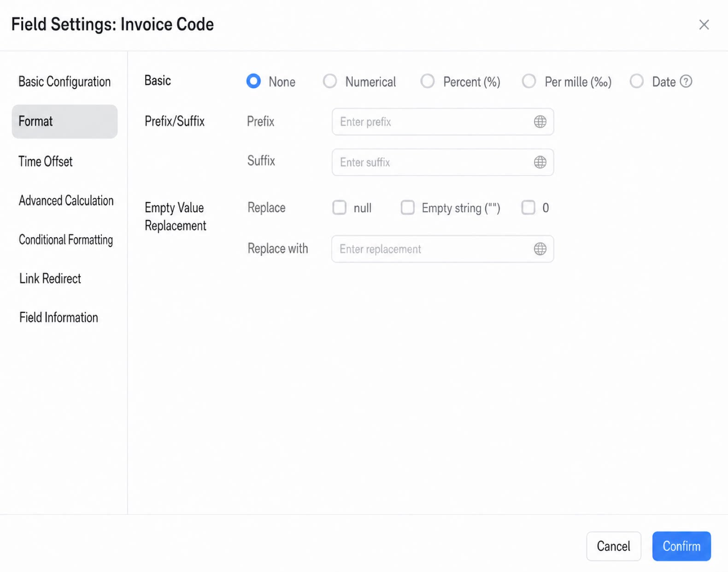Open Conditional Formatting section
Viewport: 728px width, 572px height.
(65, 240)
